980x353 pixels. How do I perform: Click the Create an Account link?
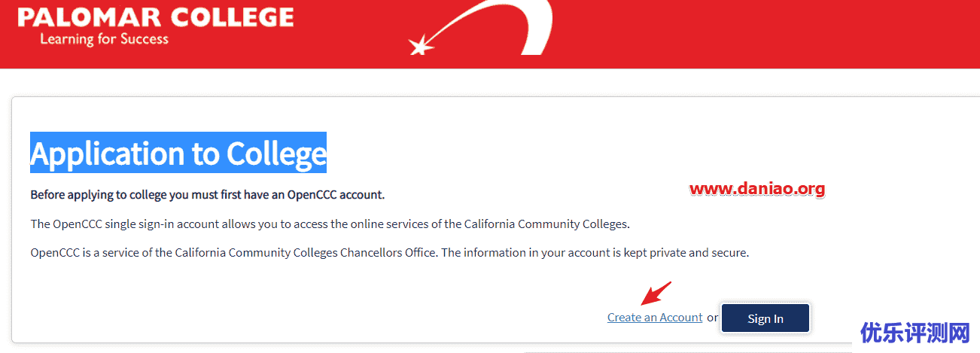655,318
